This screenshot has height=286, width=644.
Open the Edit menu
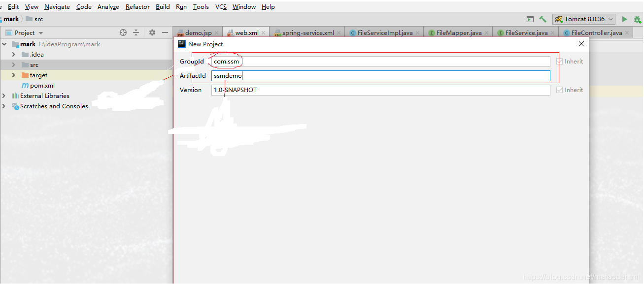click(x=13, y=7)
